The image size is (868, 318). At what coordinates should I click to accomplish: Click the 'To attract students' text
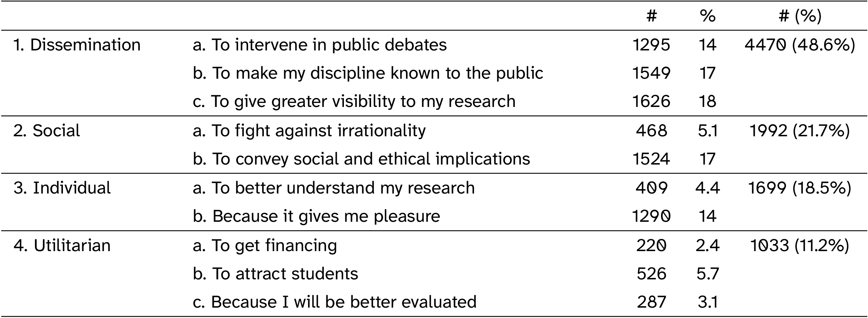[x=275, y=274]
